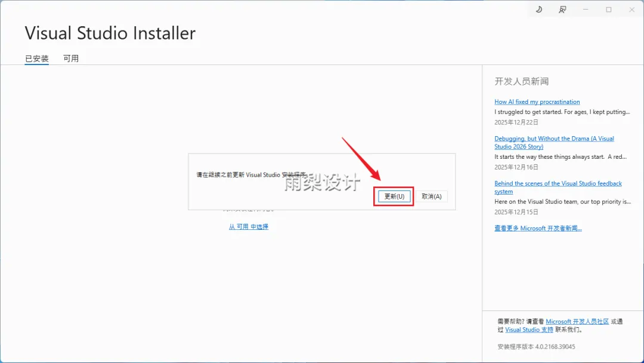Image resolution: width=644 pixels, height=363 pixels.
Task: Click the 请在继续之前更新 dialog message
Action: (252, 175)
